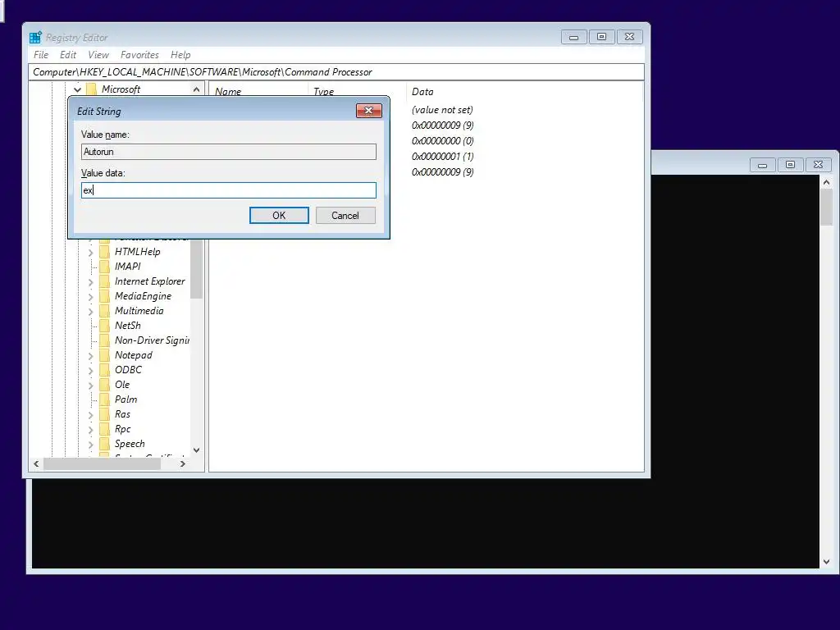Maximize the background console window
Image resolution: width=840 pixels, height=630 pixels.
pos(790,165)
